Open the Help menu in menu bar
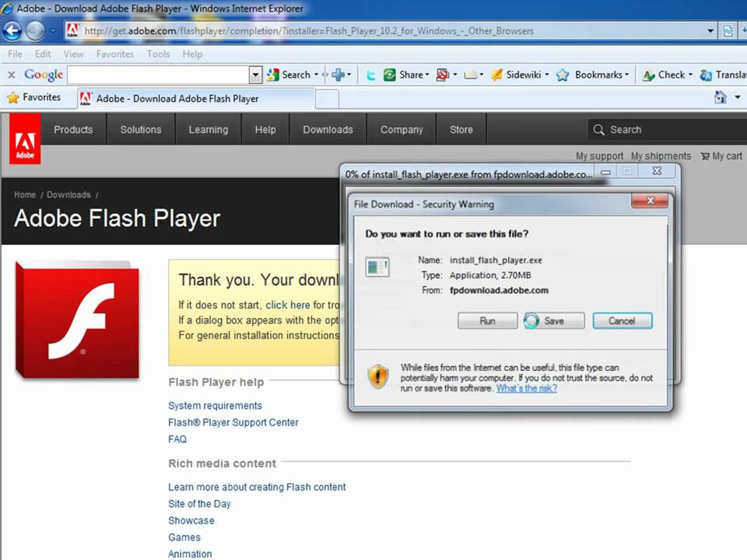This screenshot has height=560, width=747. [192, 54]
